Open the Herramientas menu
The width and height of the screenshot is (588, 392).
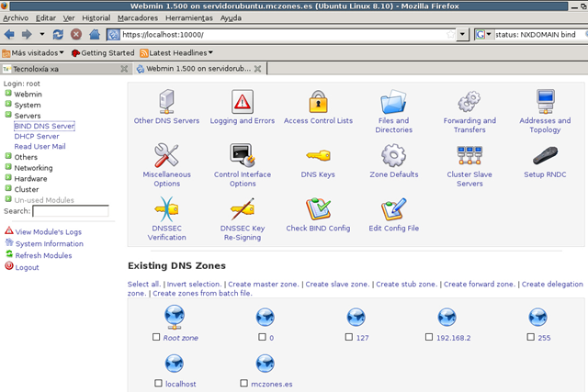coord(189,18)
